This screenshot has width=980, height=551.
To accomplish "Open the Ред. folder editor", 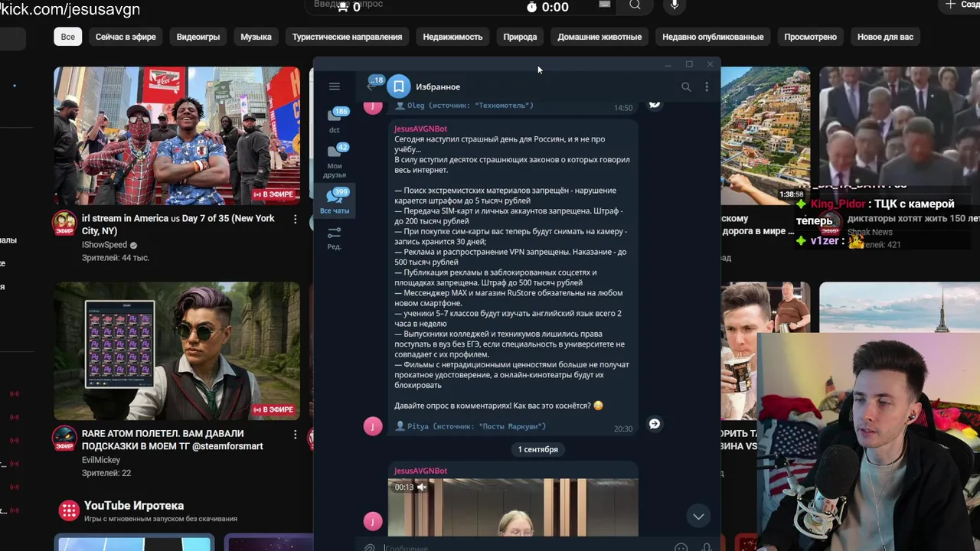I will (x=335, y=237).
